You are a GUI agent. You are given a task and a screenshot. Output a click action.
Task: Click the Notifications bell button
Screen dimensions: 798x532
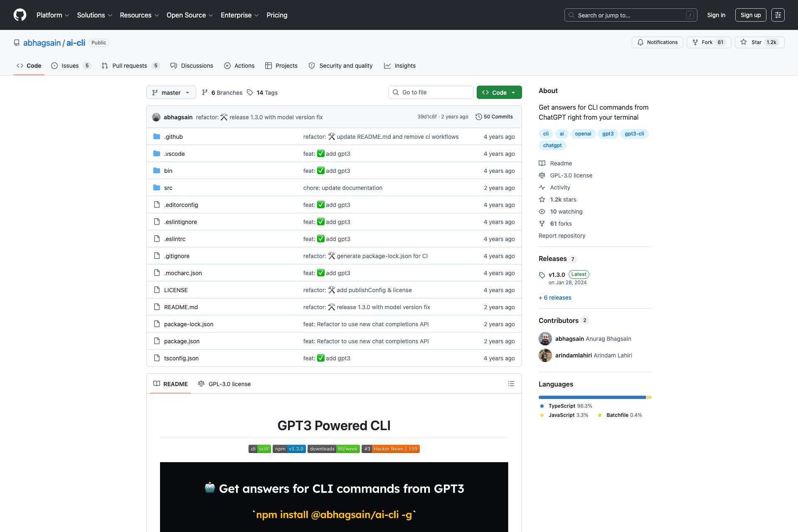[657, 42]
